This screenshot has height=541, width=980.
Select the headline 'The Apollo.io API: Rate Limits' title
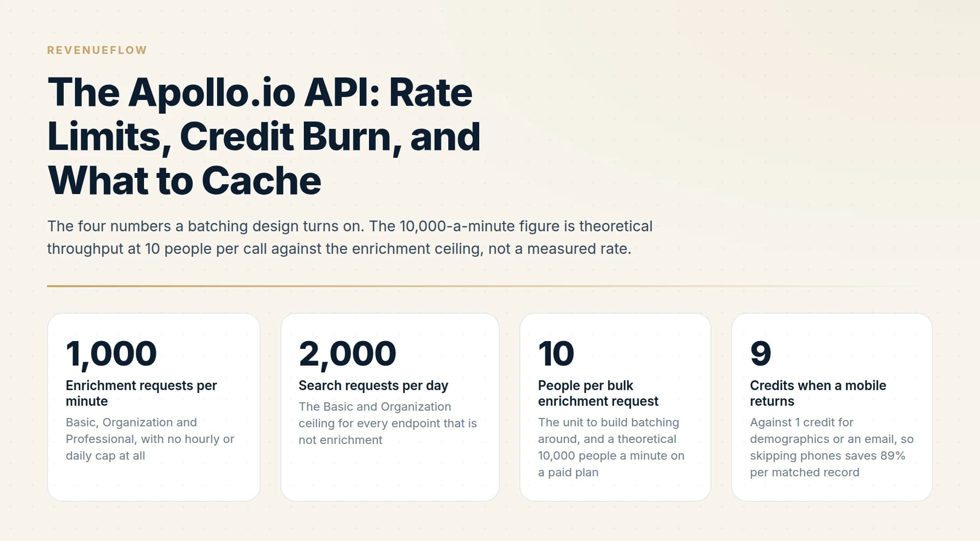tap(264, 136)
